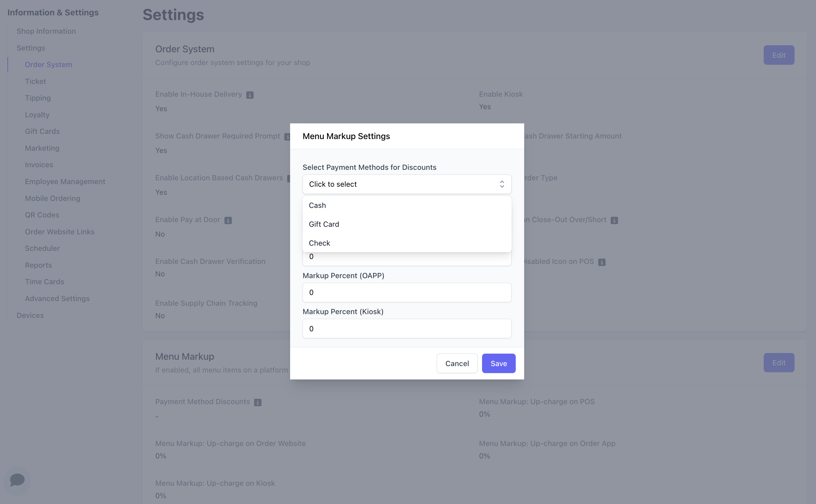Click info icon beside Payment Method Discounts
The height and width of the screenshot is (504, 816).
(258, 402)
